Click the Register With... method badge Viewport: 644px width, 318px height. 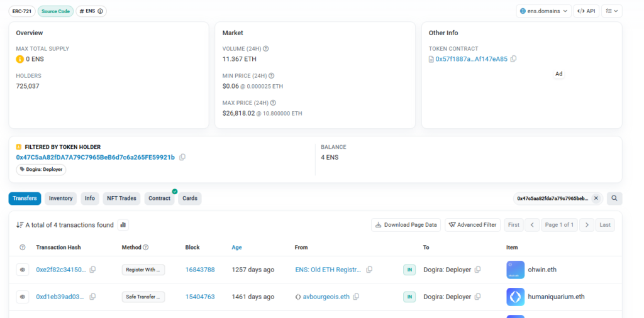tap(143, 270)
